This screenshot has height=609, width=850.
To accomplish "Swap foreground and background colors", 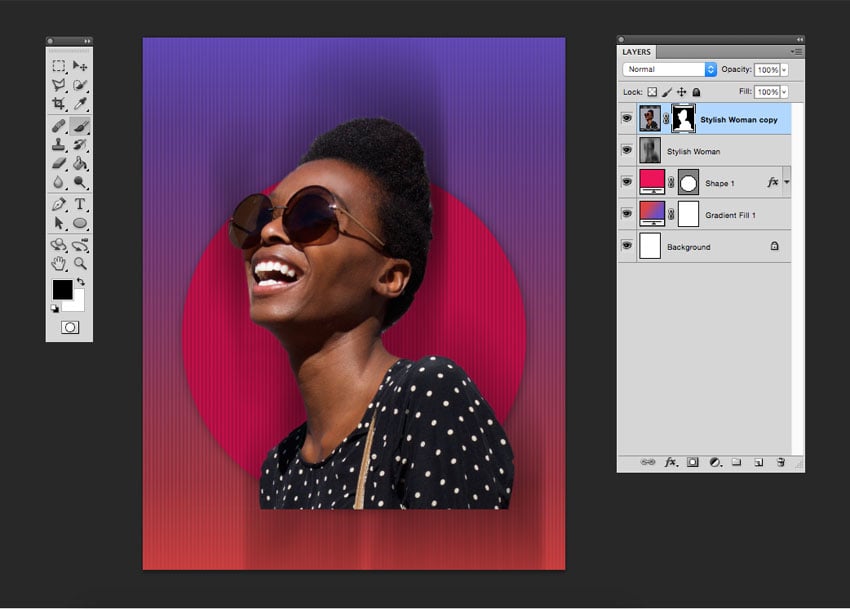I will click(81, 281).
